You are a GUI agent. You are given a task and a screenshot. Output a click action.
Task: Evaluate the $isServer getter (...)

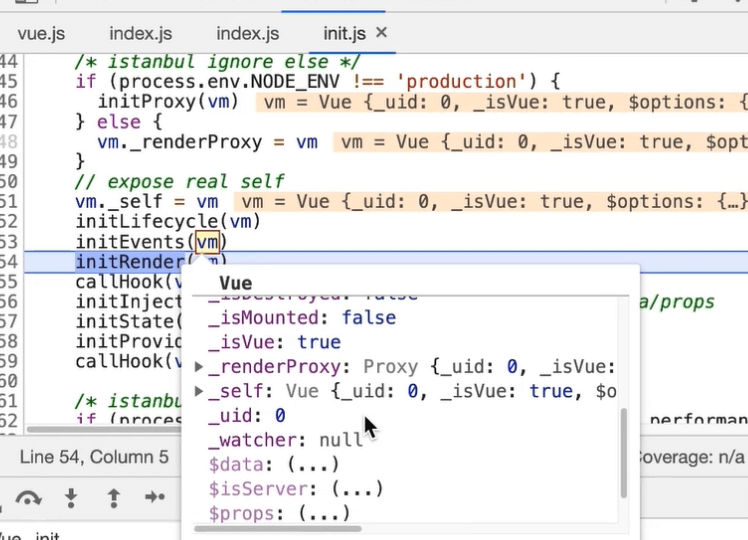coord(357,488)
